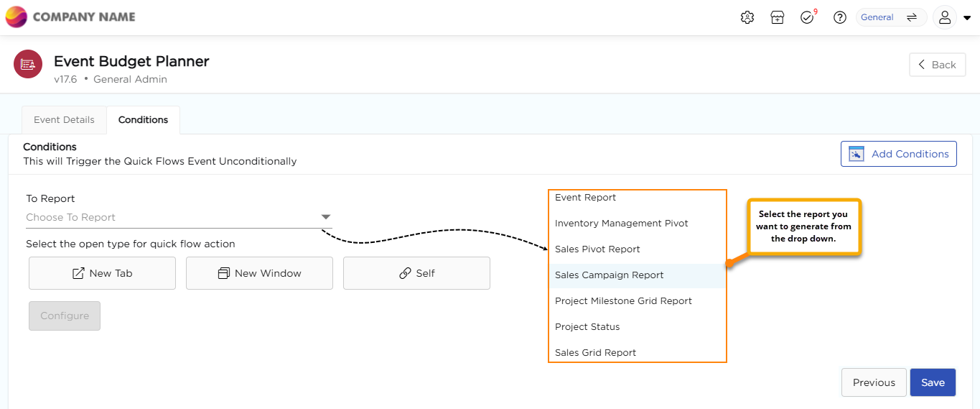
Task: Open the Choose To Report dropdown
Action: (x=179, y=217)
